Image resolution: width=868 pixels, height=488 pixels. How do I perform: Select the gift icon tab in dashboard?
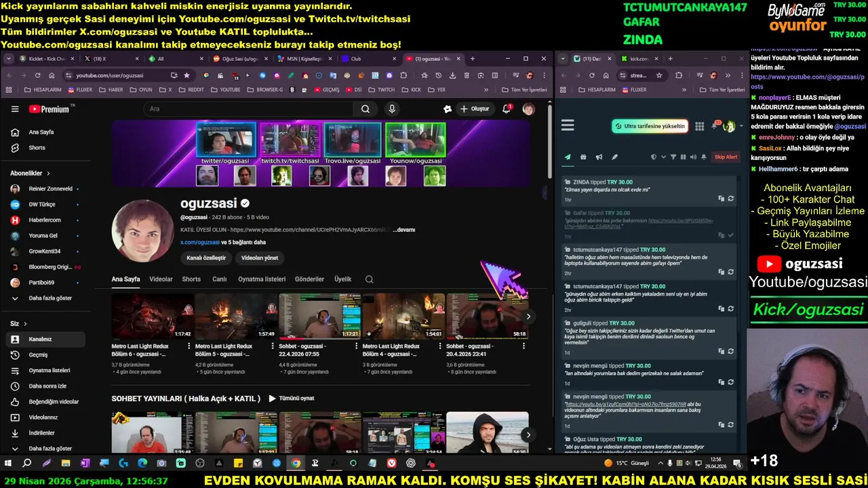click(x=583, y=157)
